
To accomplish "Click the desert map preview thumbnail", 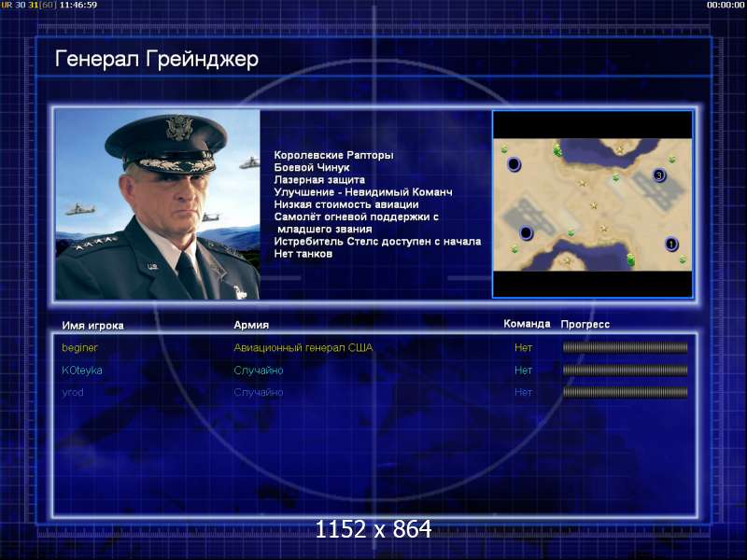I will pos(593,204).
